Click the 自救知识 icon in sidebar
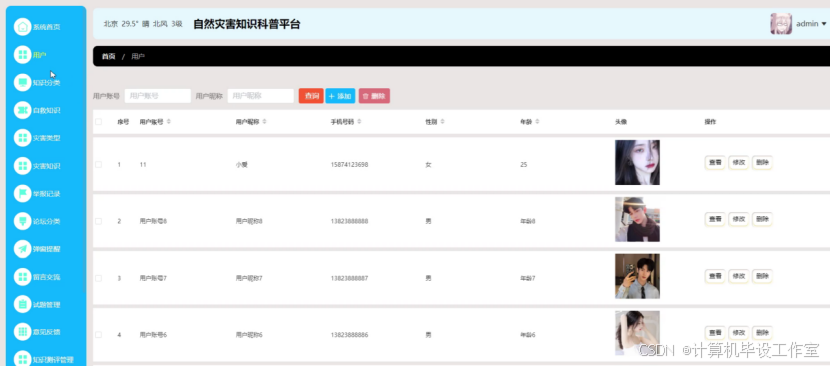 pyautogui.click(x=23, y=110)
